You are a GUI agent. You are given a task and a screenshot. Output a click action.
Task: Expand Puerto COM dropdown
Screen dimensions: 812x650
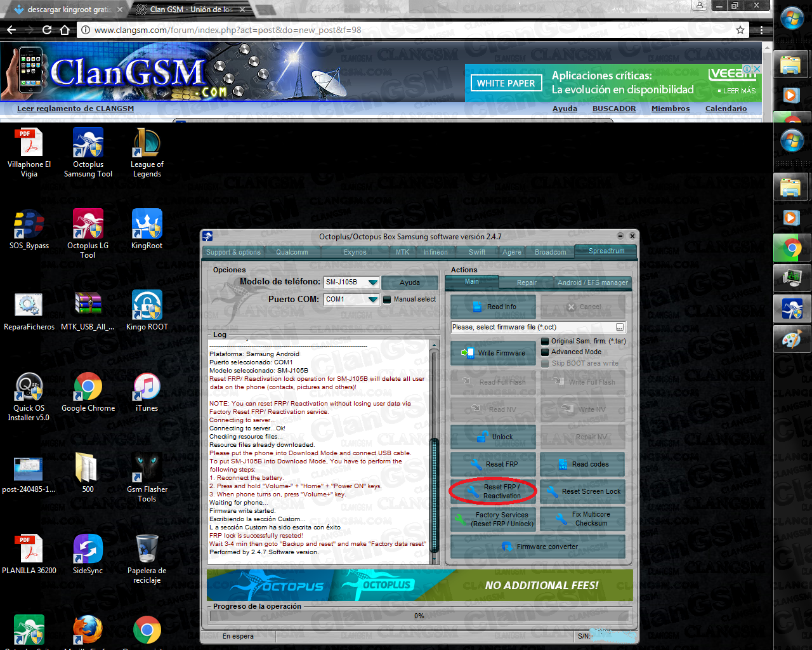tap(373, 300)
